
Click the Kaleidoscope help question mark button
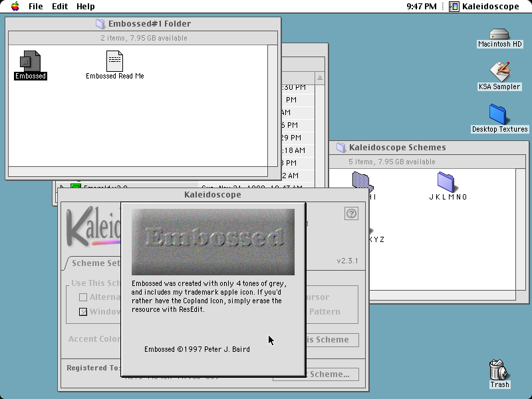351,213
